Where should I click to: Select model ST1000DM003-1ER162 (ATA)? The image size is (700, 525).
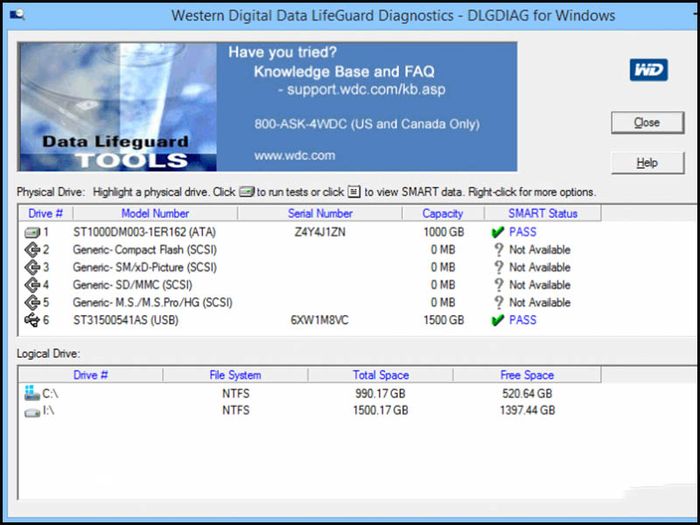[144, 232]
